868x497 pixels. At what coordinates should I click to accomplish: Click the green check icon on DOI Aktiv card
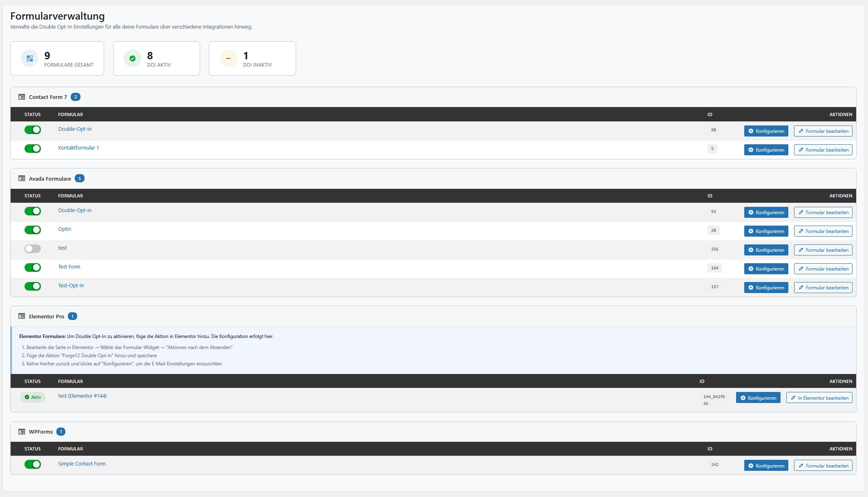(x=132, y=58)
